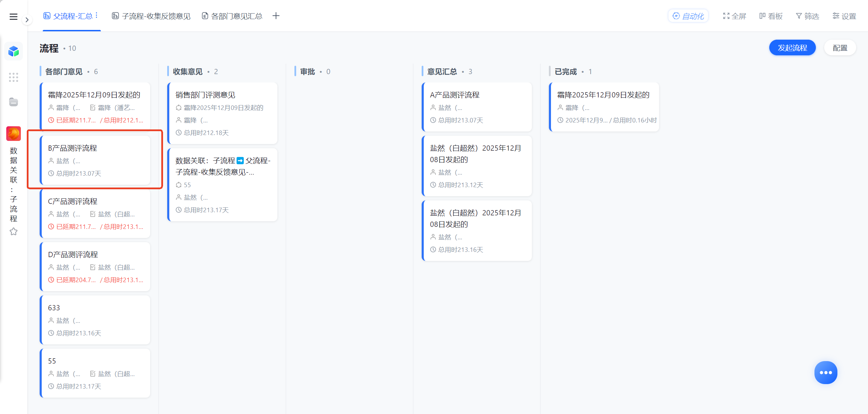Open completed card 霜降2025年12月09日发起的
The image size is (868, 414).
pyautogui.click(x=604, y=107)
